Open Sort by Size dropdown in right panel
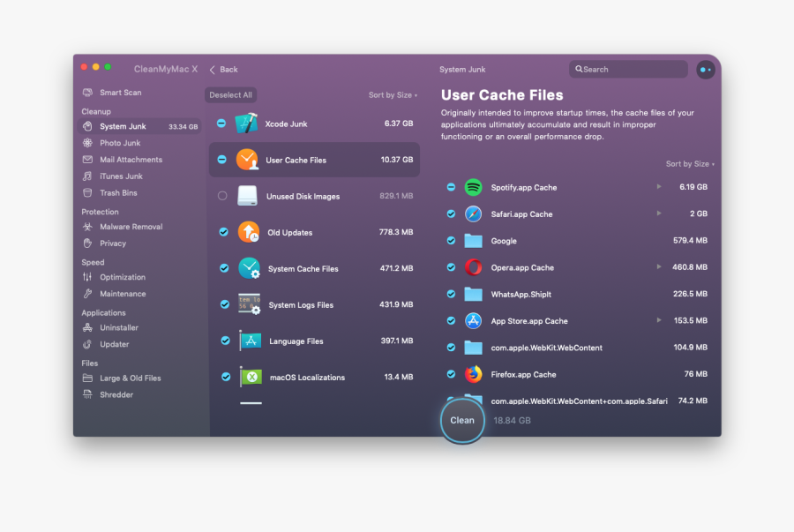 (689, 164)
